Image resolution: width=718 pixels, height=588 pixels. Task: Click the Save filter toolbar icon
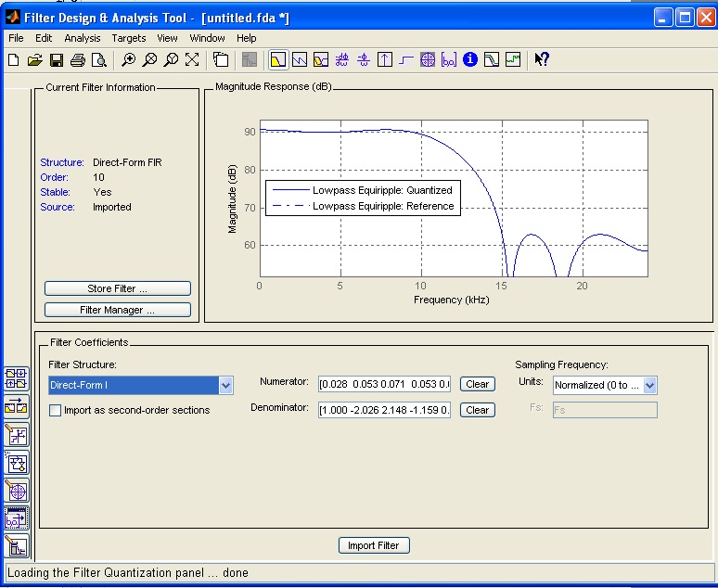click(x=56, y=60)
